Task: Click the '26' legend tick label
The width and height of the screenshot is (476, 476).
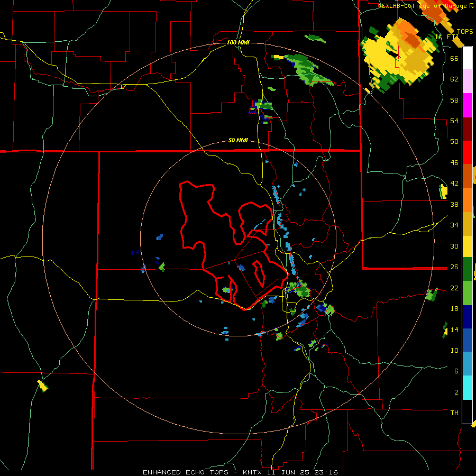Action: coord(454,267)
